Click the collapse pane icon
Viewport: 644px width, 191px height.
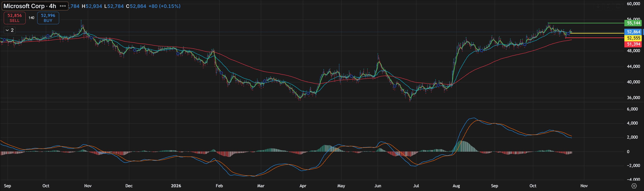point(608,6)
